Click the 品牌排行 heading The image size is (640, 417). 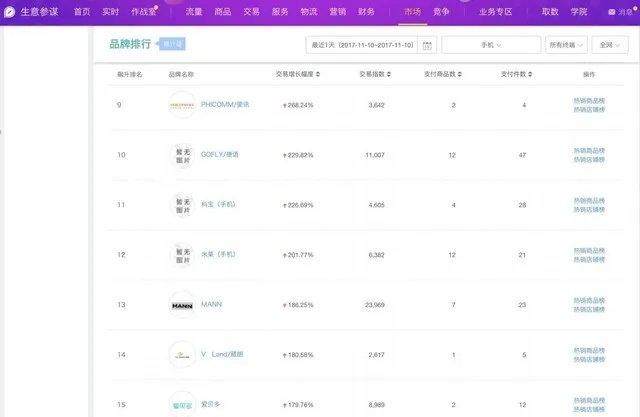[x=130, y=44]
